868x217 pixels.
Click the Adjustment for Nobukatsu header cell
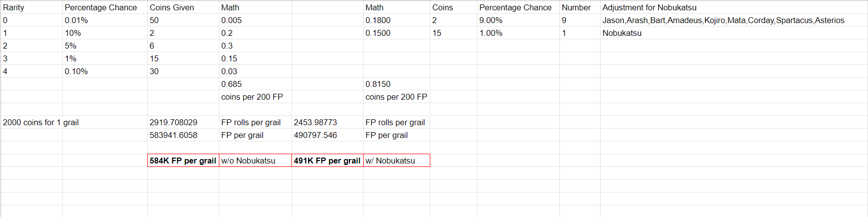[734, 7]
